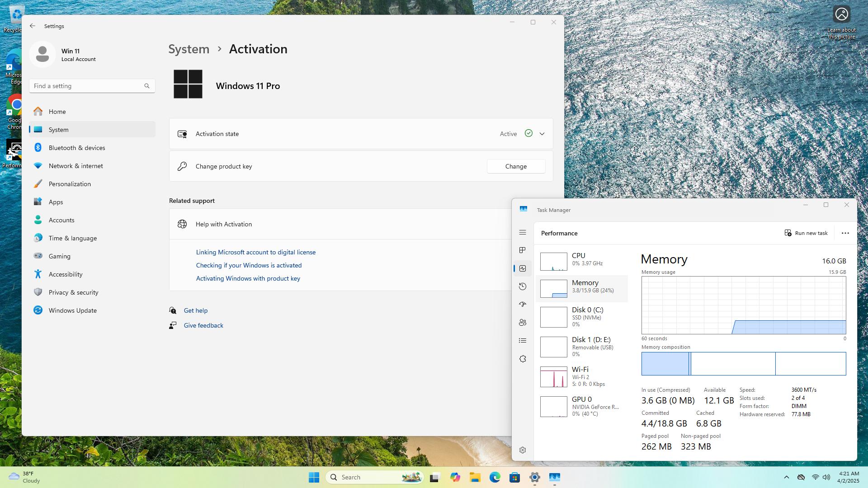Open Privacy & security settings
Screen dimensions: 868x488
(x=92, y=292)
